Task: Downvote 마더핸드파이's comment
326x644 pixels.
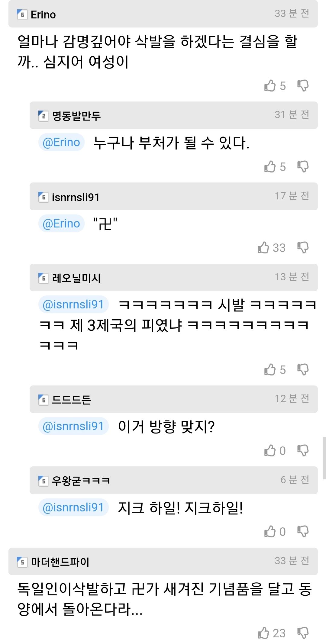Action: click(303, 633)
